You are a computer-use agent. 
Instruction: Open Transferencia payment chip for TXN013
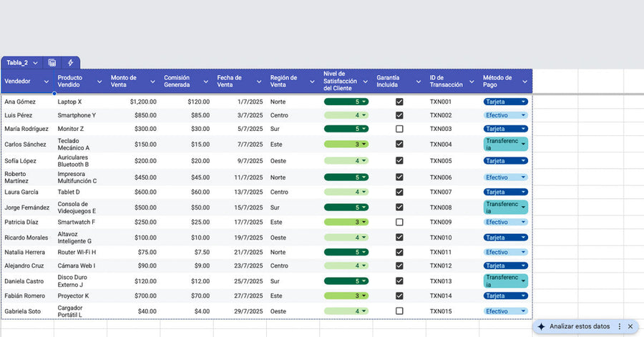pyautogui.click(x=506, y=280)
